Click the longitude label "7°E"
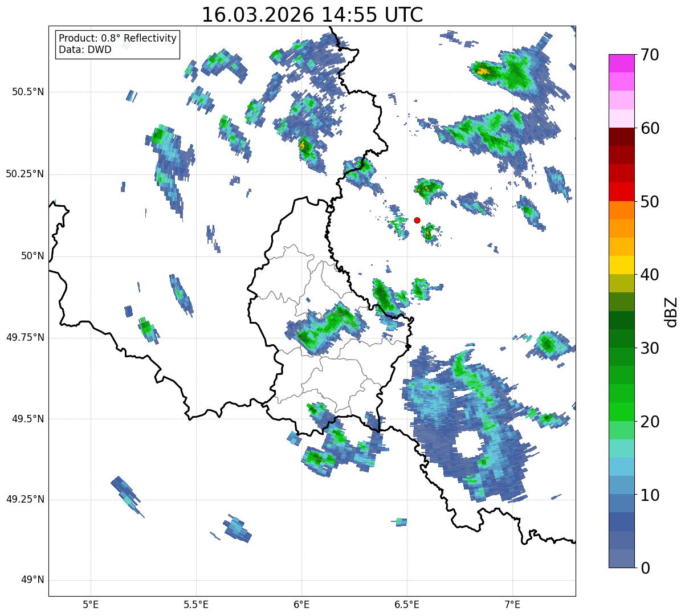Image resolution: width=685 pixels, height=616 pixels. [x=512, y=604]
